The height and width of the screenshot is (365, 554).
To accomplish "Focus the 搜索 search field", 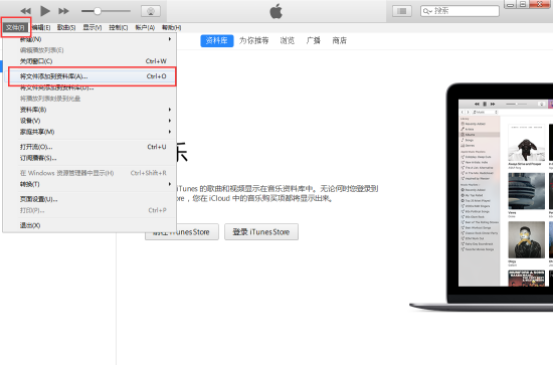I will (x=460, y=11).
